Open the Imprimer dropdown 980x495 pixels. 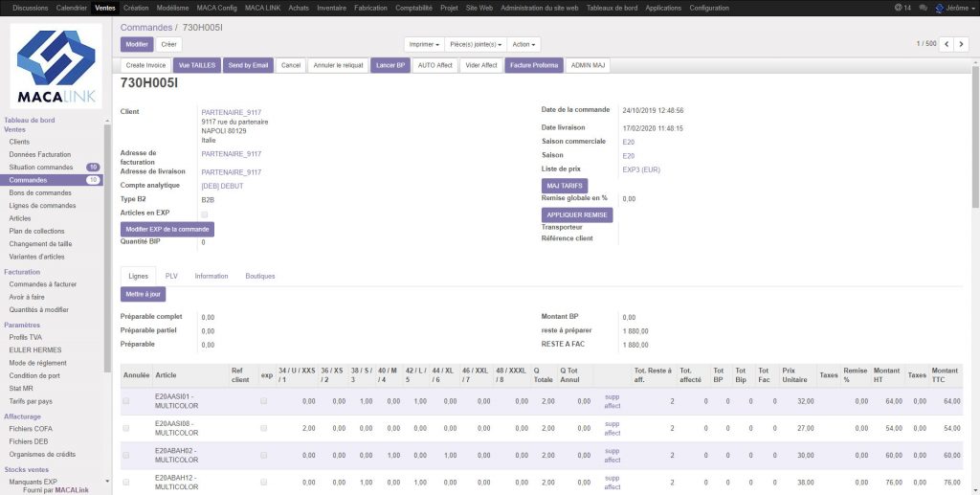pos(424,44)
